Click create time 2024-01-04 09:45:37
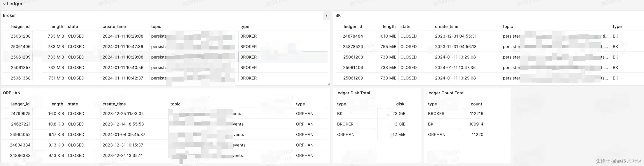Viewport: 644px width, 166px height. 124,135
